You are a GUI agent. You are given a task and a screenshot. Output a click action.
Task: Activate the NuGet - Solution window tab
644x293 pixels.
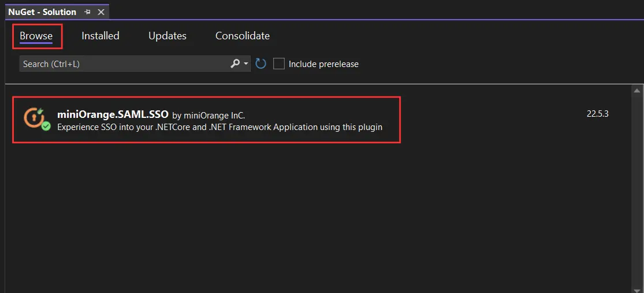42,12
